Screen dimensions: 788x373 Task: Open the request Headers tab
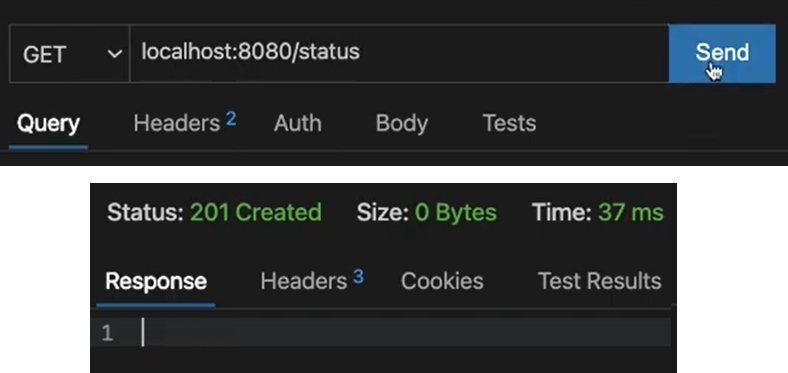coord(176,124)
